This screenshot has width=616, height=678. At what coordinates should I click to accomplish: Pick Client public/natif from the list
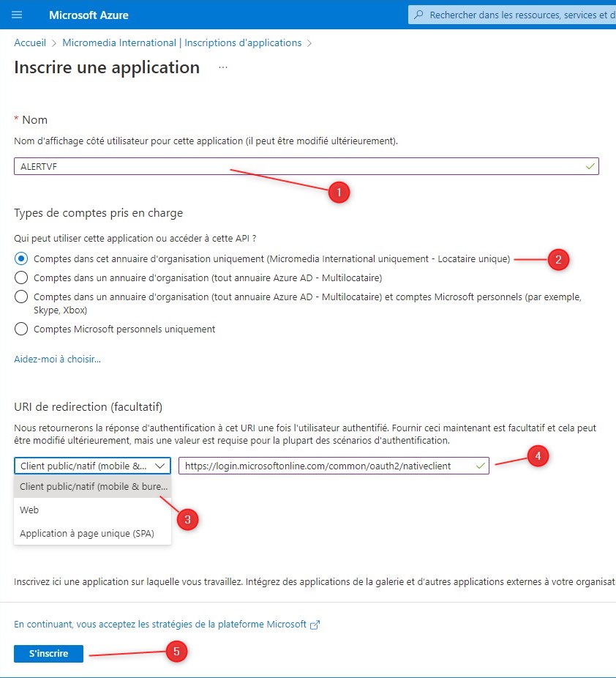click(x=92, y=486)
